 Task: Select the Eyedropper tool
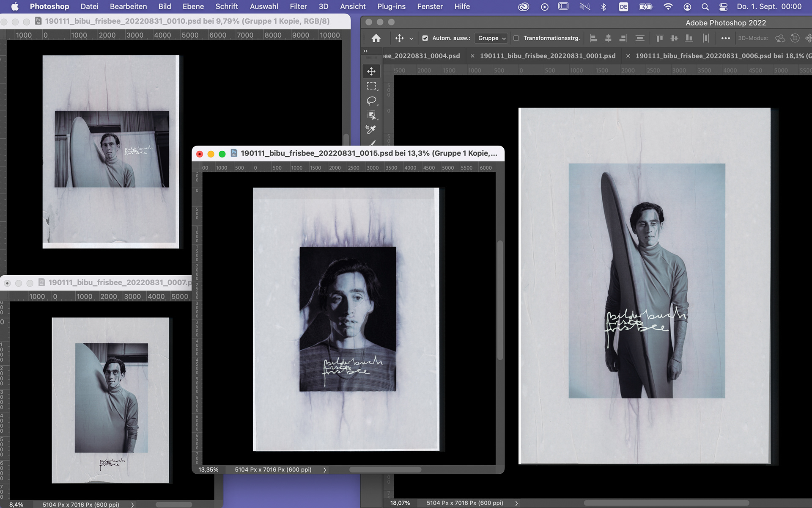pyautogui.click(x=371, y=130)
